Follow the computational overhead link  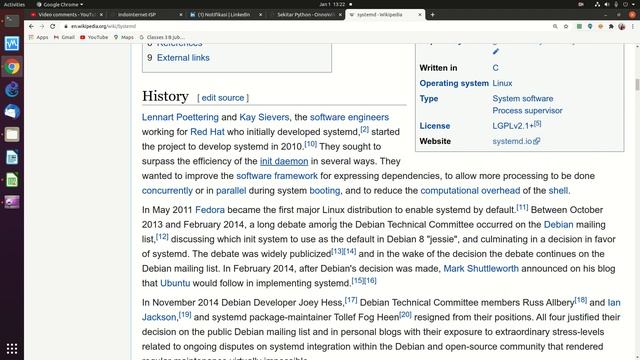click(470, 191)
